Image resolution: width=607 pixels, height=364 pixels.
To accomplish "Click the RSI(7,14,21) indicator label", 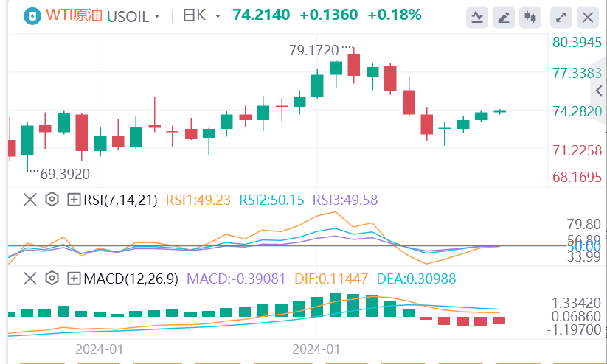I will tap(119, 199).
